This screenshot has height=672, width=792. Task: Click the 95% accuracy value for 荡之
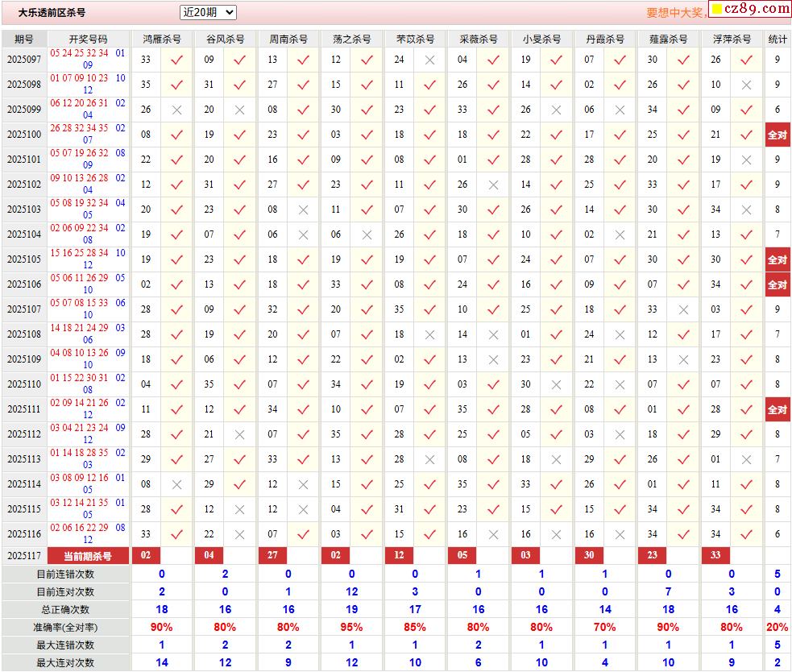(x=351, y=627)
